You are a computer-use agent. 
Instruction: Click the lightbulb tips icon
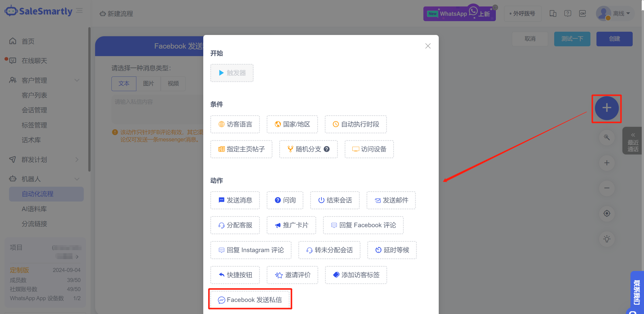click(x=607, y=239)
